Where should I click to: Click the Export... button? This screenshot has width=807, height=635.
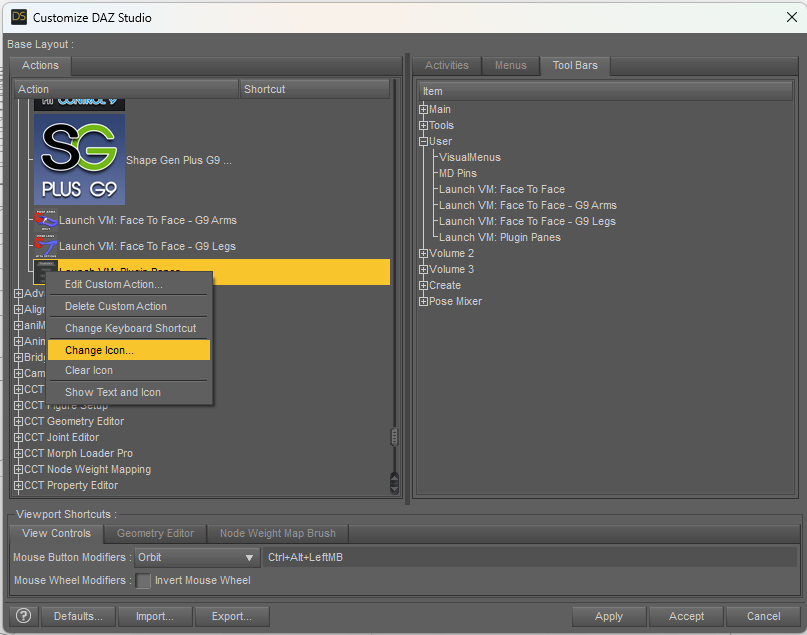click(x=232, y=616)
